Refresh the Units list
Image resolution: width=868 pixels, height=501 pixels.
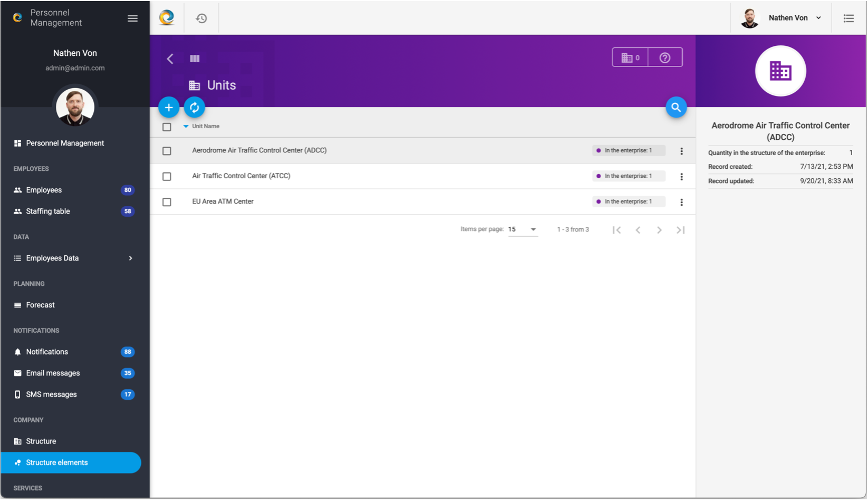[194, 108]
